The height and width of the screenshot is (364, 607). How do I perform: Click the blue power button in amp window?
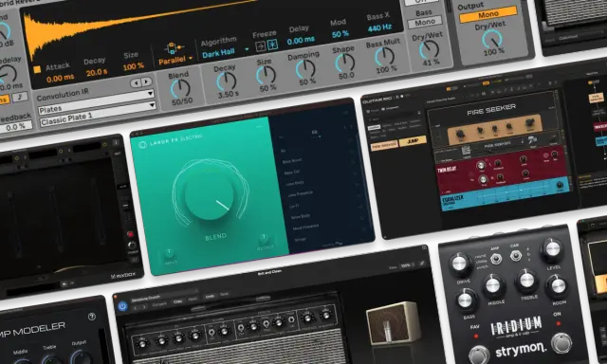[x=122, y=306]
